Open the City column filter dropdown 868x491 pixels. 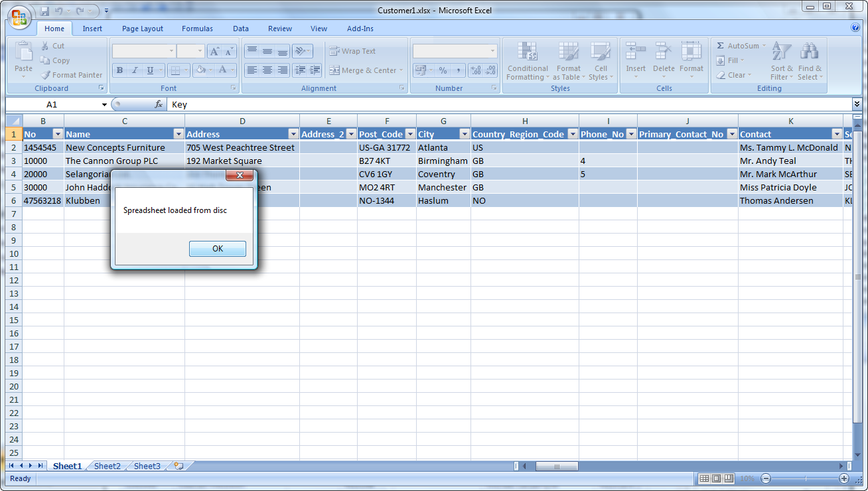pyautogui.click(x=465, y=134)
